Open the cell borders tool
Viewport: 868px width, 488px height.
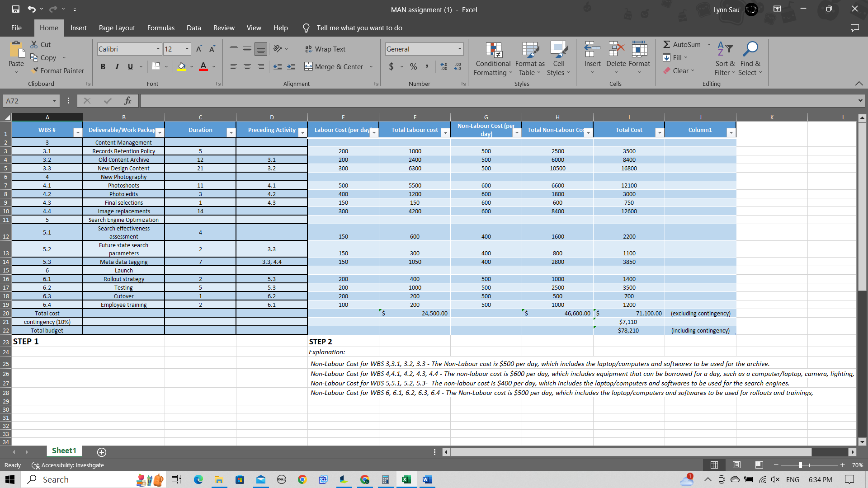click(x=156, y=66)
